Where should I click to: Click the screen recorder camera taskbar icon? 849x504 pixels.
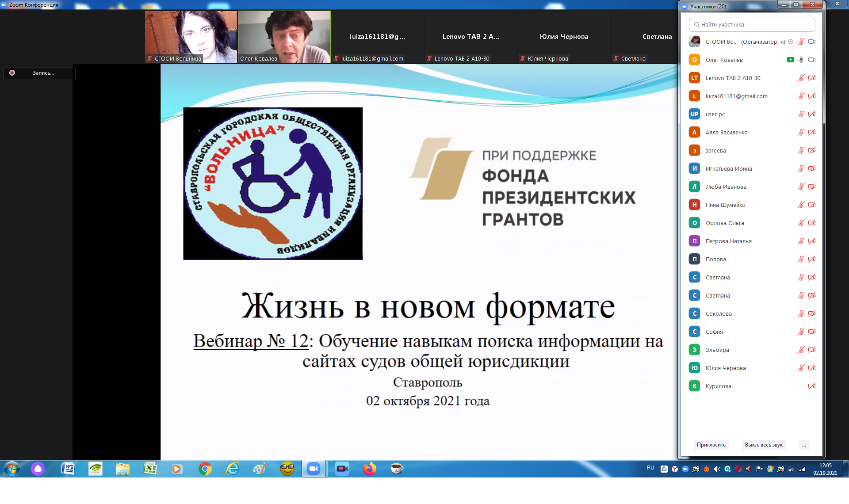[342, 469]
